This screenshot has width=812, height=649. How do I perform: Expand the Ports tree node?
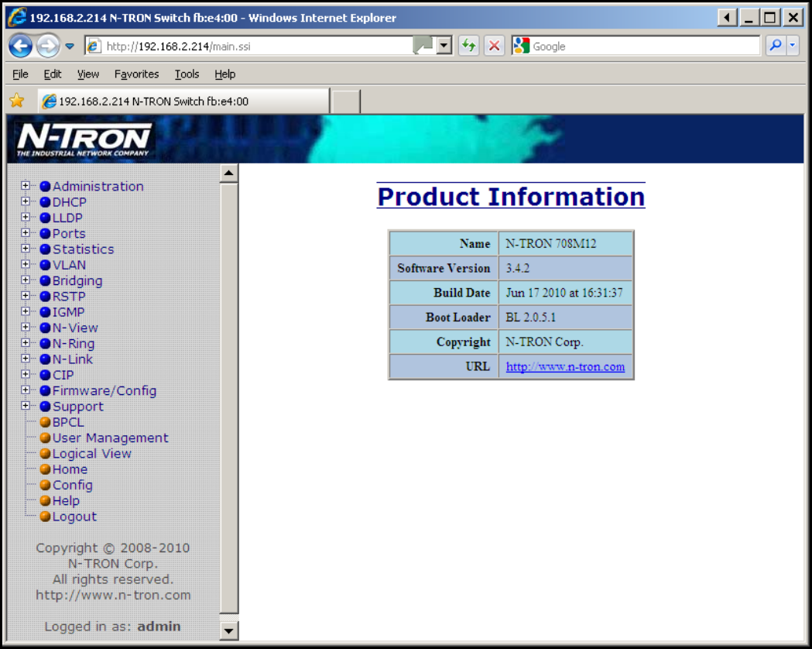click(25, 232)
